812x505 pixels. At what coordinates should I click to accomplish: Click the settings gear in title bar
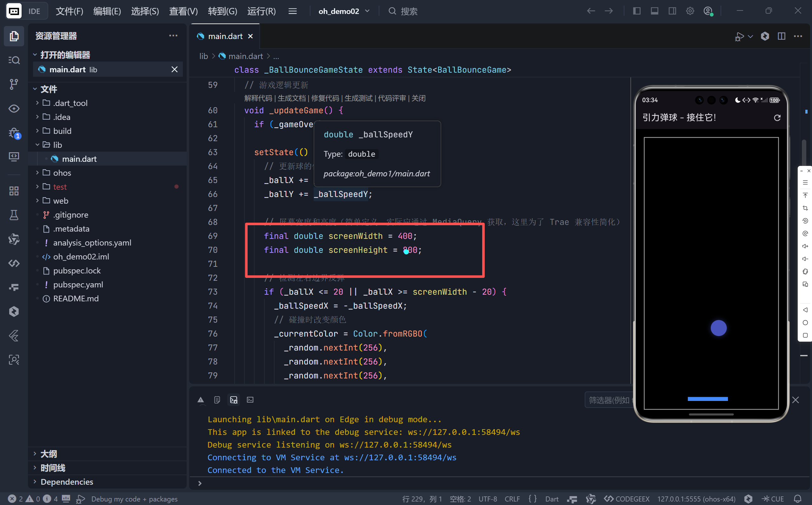(x=690, y=11)
